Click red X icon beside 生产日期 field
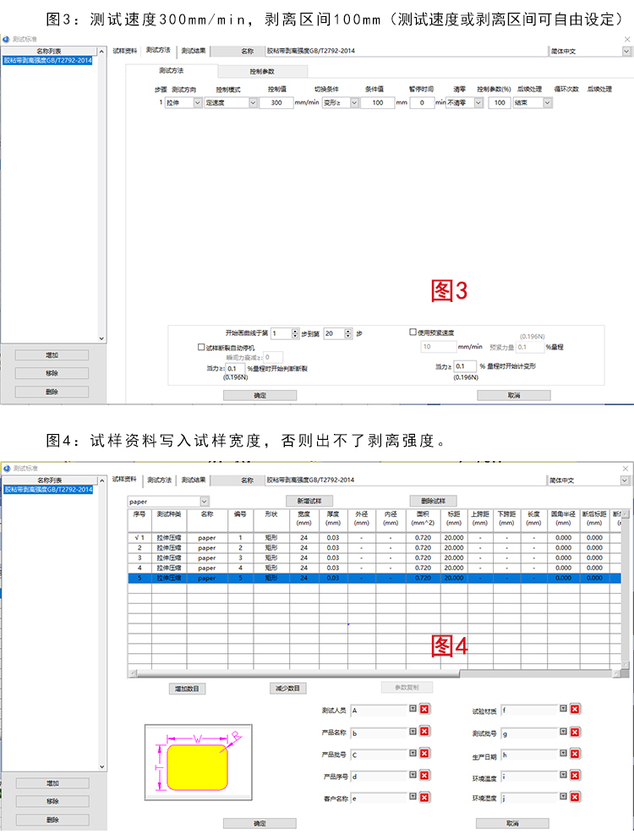The height and width of the screenshot is (840, 634). (575, 754)
